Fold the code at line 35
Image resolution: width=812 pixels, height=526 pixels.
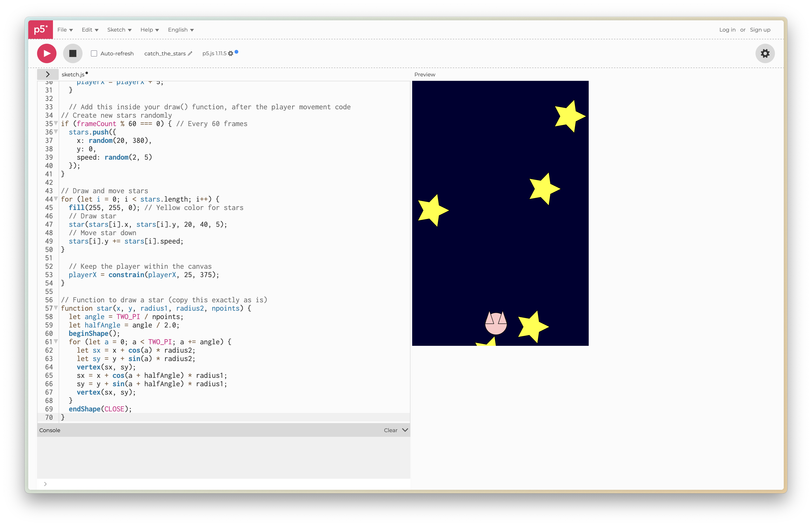point(56,123)
